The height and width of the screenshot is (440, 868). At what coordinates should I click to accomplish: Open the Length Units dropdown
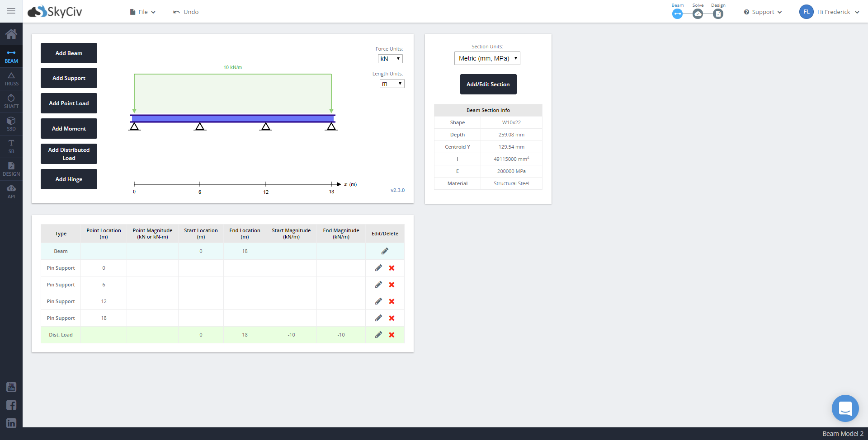[x=392, y=84]
